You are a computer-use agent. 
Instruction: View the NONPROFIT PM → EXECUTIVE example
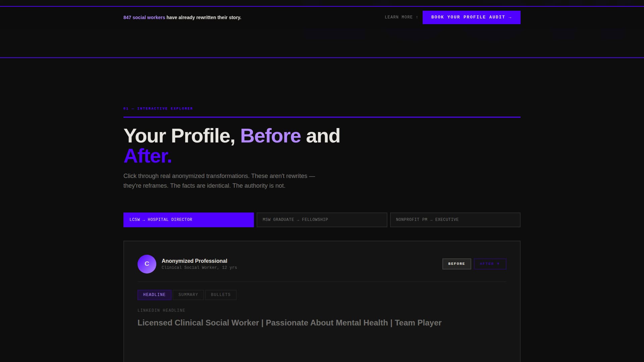pos(455,220)
